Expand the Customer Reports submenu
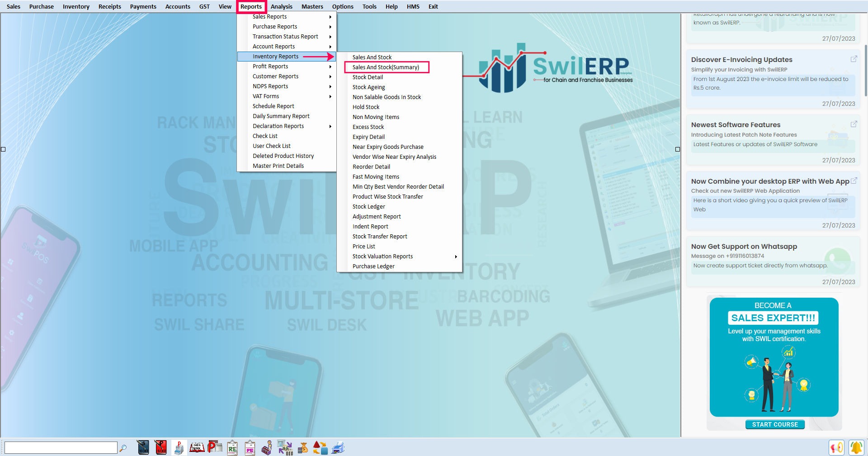This screenshot has height=456, width=868. coord(287,76)
